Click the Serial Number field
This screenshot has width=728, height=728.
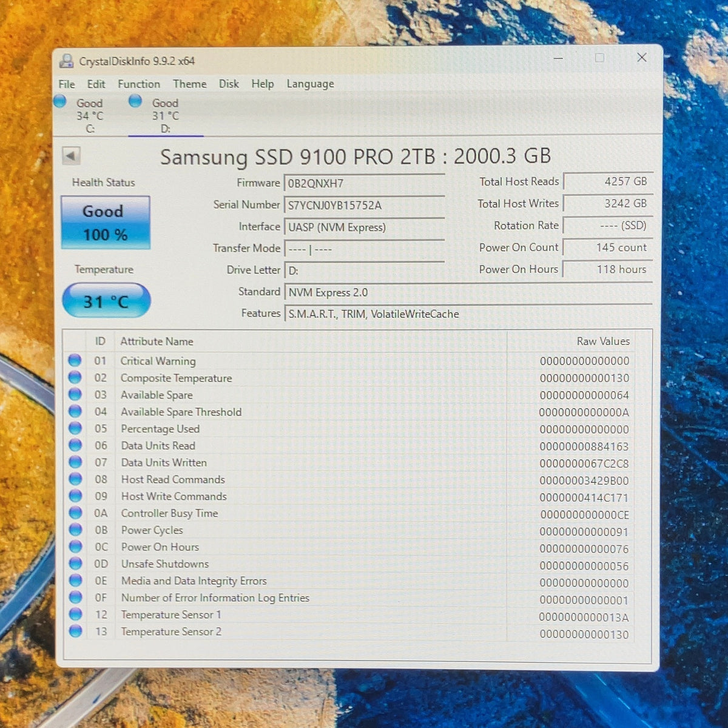364,205
